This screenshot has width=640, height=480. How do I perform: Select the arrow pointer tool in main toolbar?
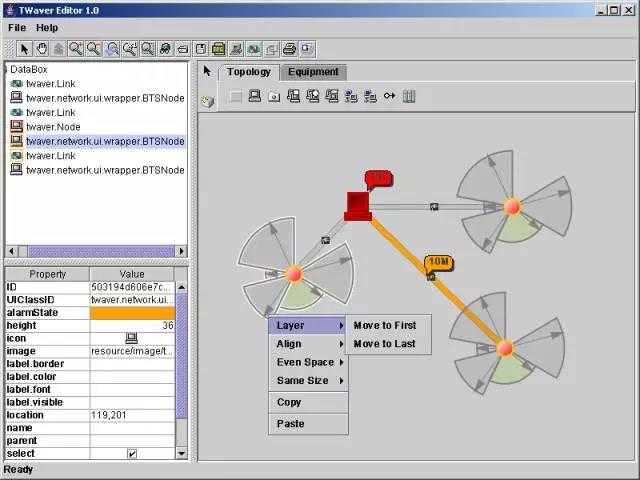click(24, 49)
